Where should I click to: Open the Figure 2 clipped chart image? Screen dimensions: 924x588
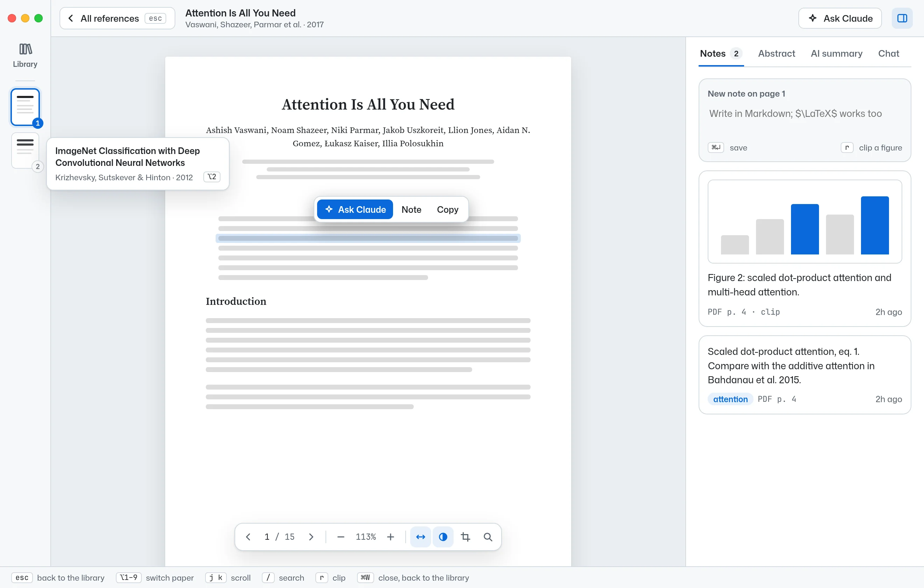[804, 222]
